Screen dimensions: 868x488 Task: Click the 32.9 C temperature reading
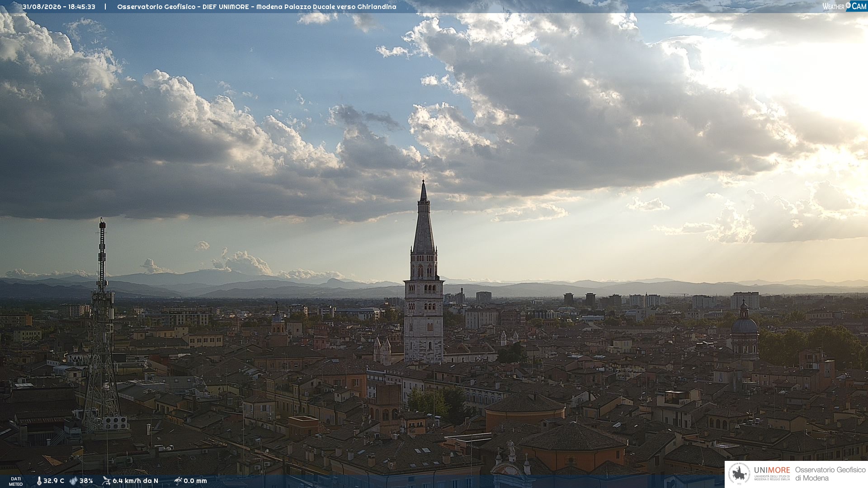[x=54, y=481]
